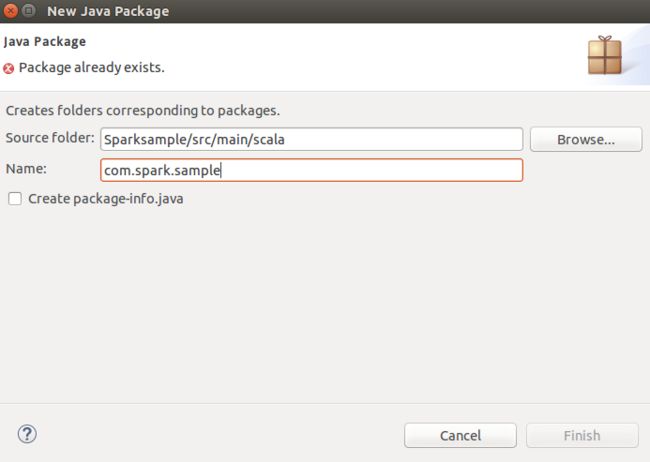Enable the Create package-info.java checkbox
The height and width of the screenshot is (462, 650).
click(15, 199)
